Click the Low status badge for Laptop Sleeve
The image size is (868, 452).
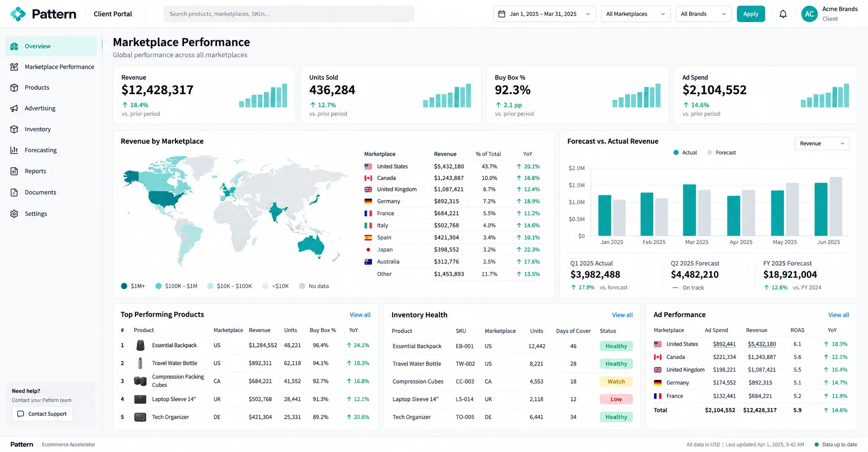pos(616,399)
